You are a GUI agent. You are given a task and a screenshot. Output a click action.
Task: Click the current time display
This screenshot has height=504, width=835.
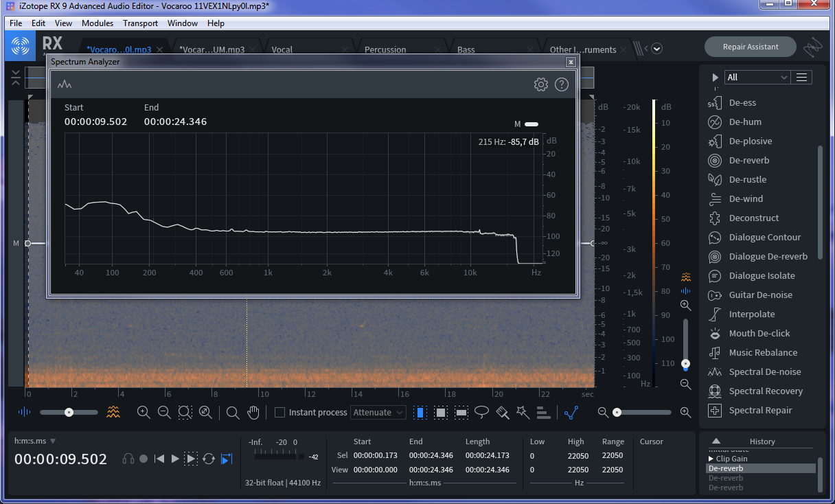[61, 459]
